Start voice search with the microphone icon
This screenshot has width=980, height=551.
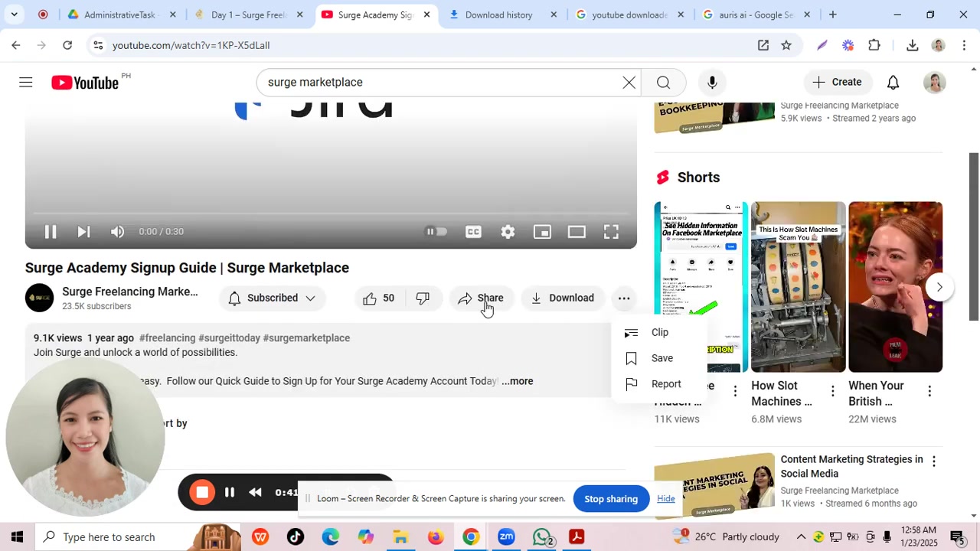point(712,83)
